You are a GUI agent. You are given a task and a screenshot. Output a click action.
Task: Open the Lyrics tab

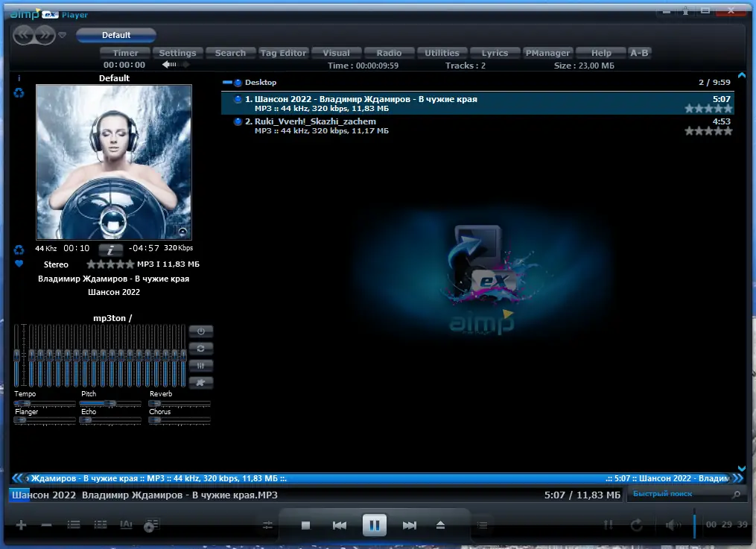click(x=495, y=53)
